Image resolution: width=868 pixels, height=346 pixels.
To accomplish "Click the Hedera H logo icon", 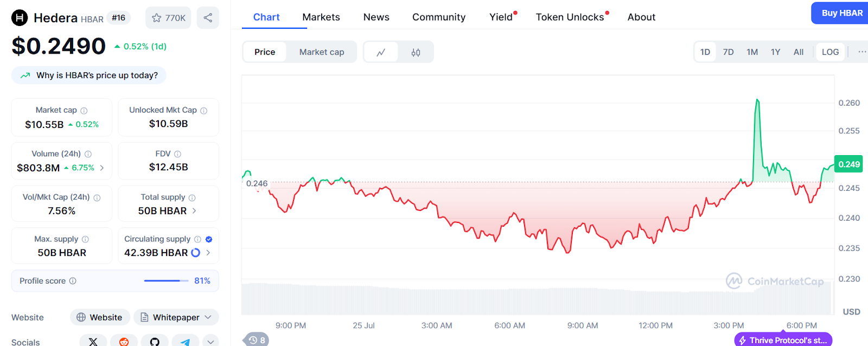I will tap(20, 18).
